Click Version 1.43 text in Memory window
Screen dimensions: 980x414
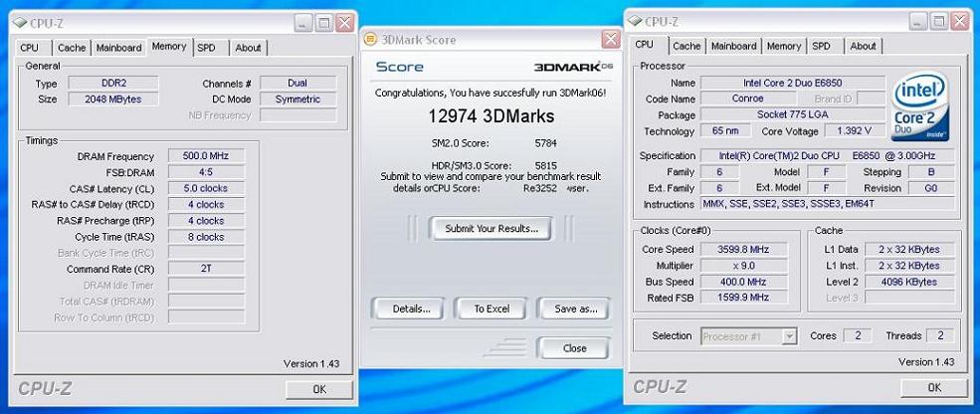click(311, 364)
